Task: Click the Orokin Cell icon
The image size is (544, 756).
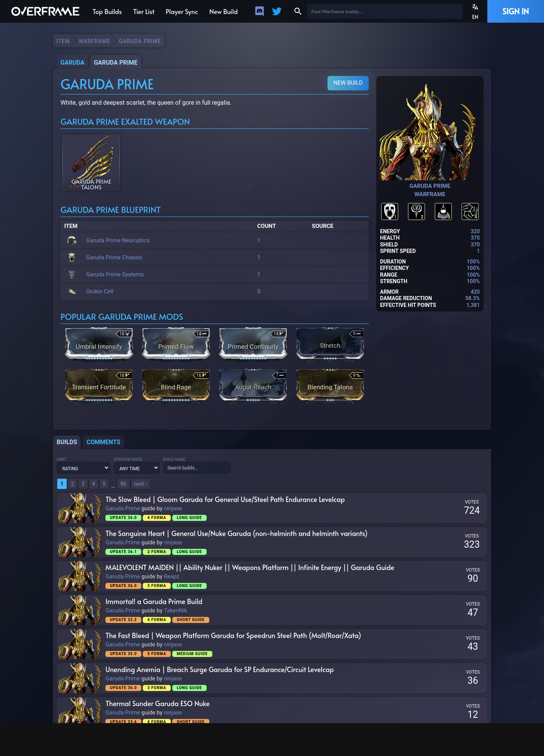Action: pos(72,291)
